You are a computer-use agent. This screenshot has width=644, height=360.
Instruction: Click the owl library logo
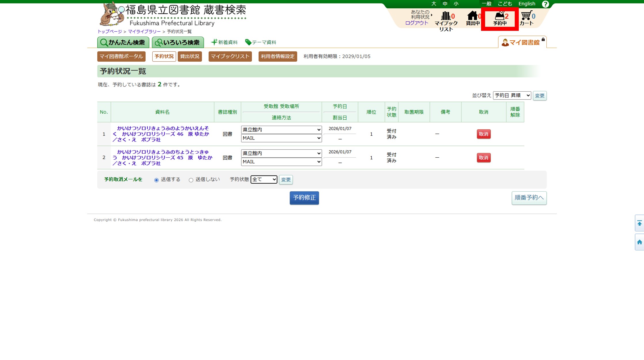point(112,14)
